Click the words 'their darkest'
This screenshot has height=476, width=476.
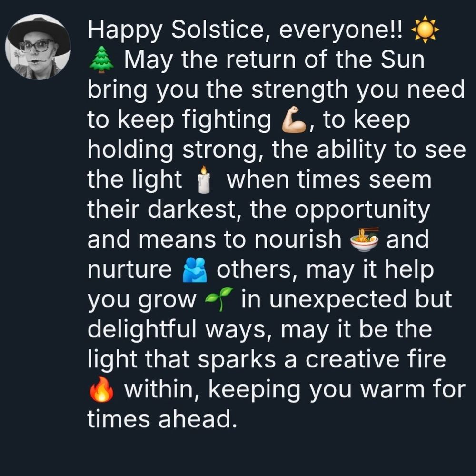(161, 209)
